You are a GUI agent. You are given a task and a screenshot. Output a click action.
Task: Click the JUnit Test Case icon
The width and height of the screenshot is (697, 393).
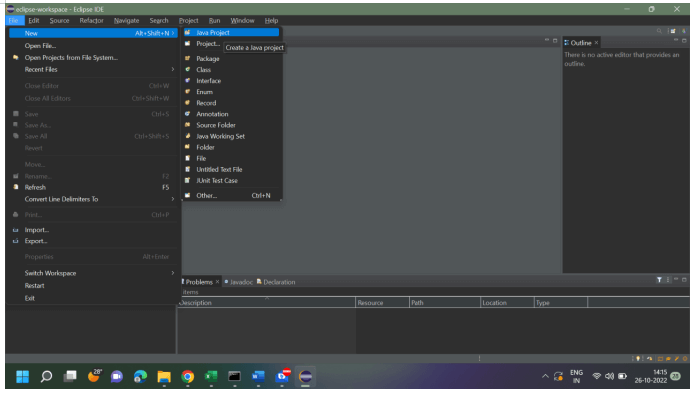click(x=188, y=180)
